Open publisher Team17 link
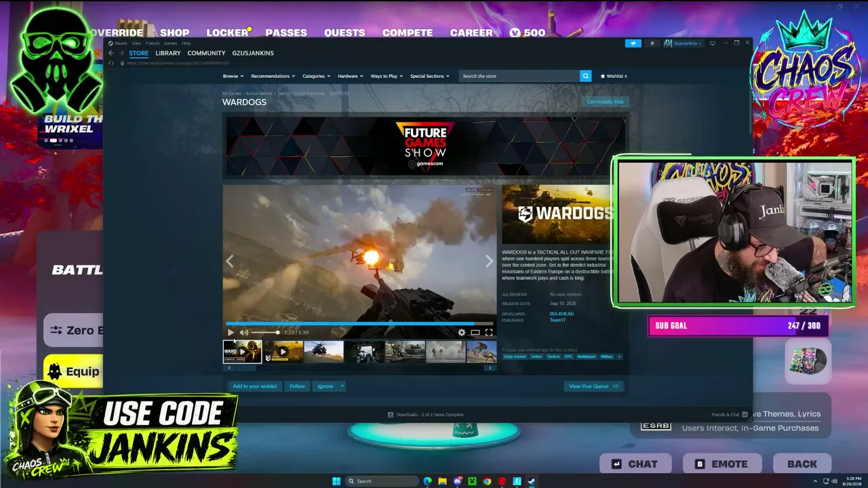 (x=557, y=320)
